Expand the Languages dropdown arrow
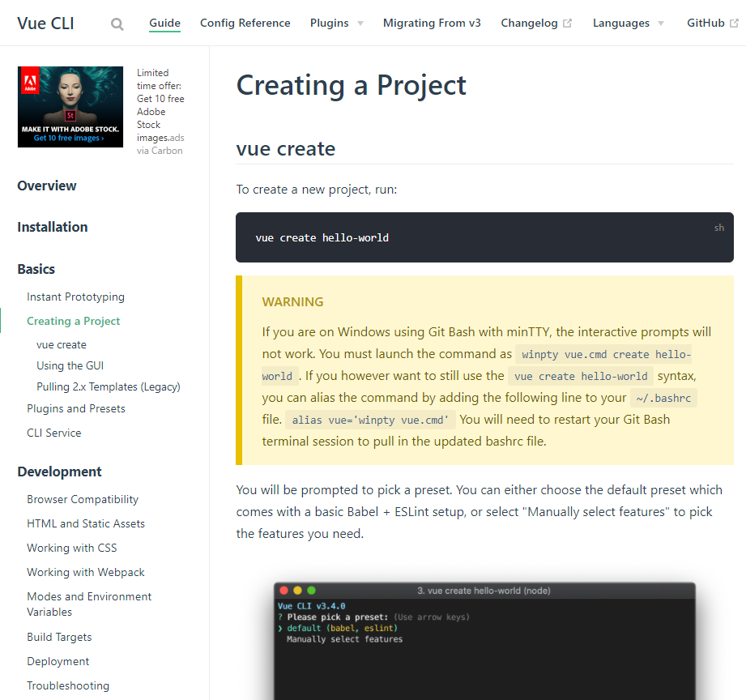Screen dimensions: 746x700 pos(661,23)
